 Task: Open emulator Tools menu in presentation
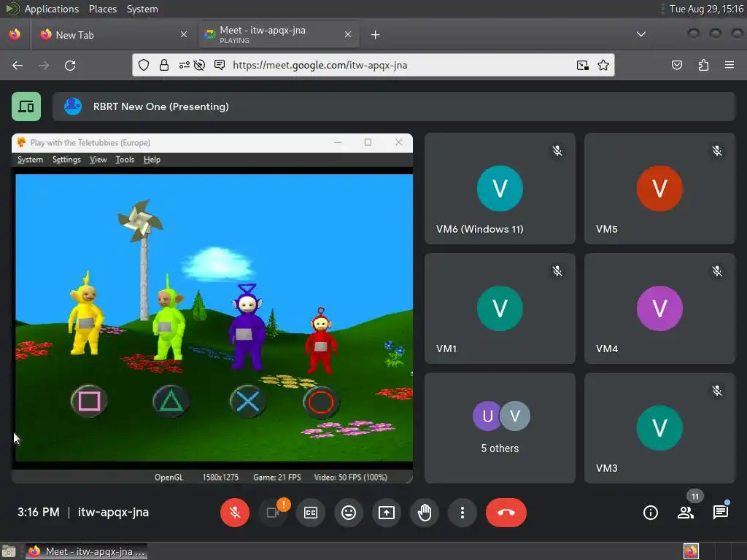125,160
